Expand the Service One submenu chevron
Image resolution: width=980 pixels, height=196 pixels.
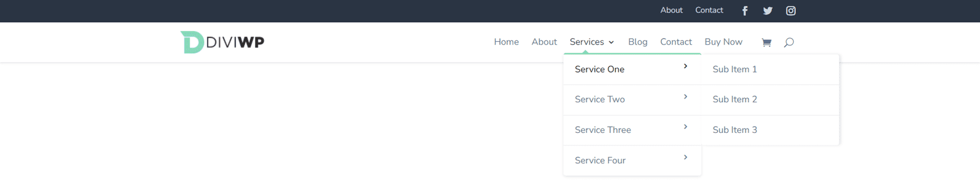point(685,66)
